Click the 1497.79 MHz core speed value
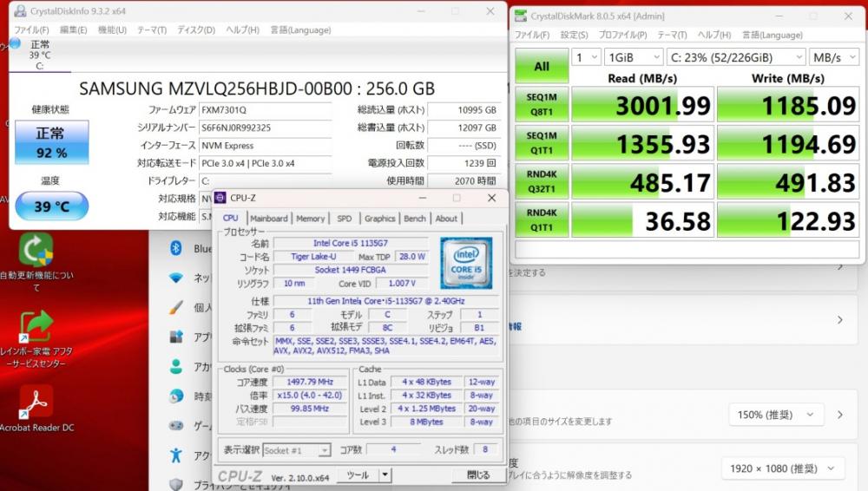The width and height of the screenshot is (868, 491). click(x=310, y=382)
